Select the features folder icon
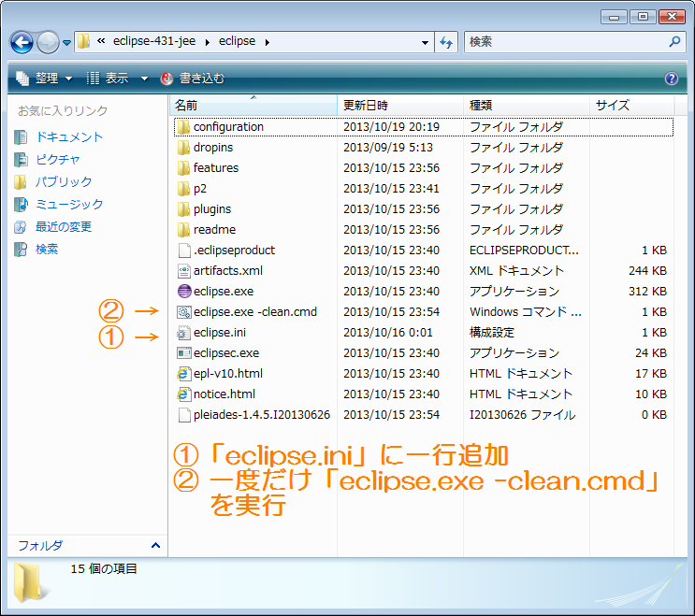695x616 pixels. (183, 168)
